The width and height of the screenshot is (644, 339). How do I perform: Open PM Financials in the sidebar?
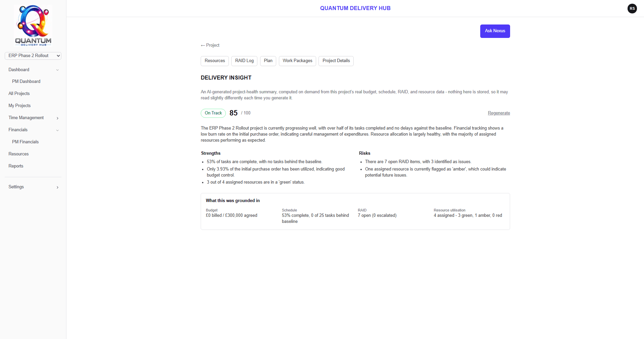26,142
